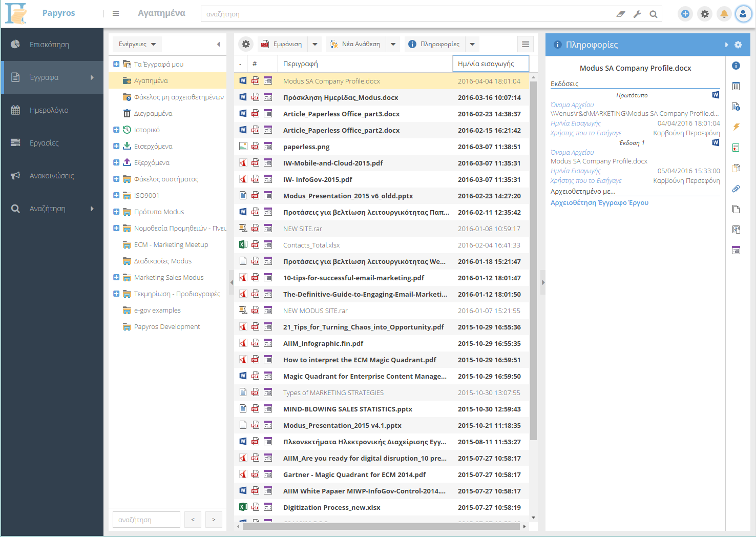The width and height of the screenshot is (756, 537).
Task: Open the dropdown arrow beside the Πληροφορίες button
Action: click(472, 44)
